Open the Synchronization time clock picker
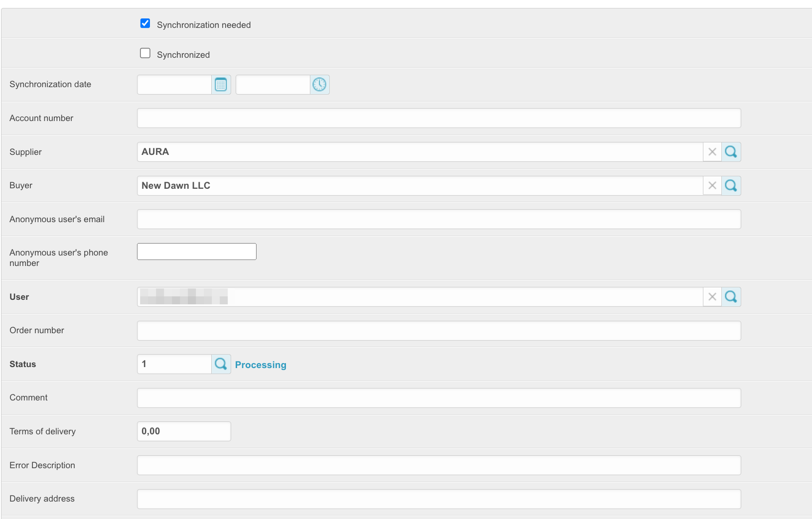Screen dimensions: 812x519 (319, 85)
